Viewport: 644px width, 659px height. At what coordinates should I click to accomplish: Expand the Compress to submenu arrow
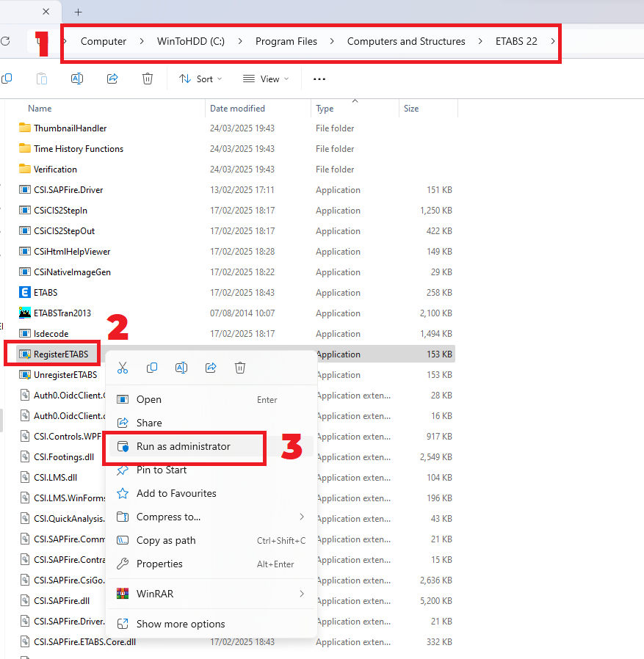coord(302,517)
